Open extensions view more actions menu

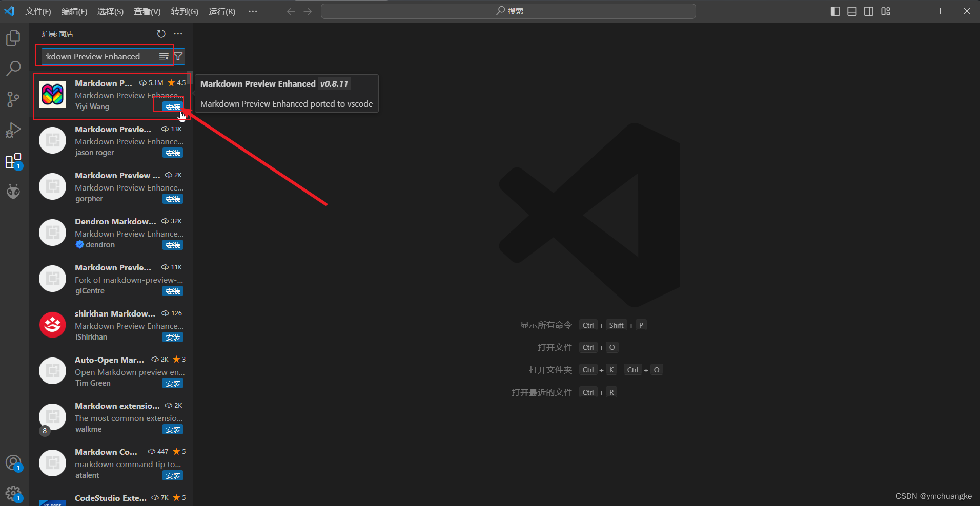pos(178,34)
